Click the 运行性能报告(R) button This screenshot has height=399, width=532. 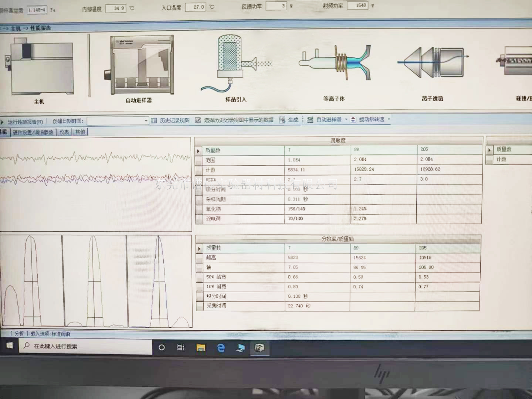(25, 122)
